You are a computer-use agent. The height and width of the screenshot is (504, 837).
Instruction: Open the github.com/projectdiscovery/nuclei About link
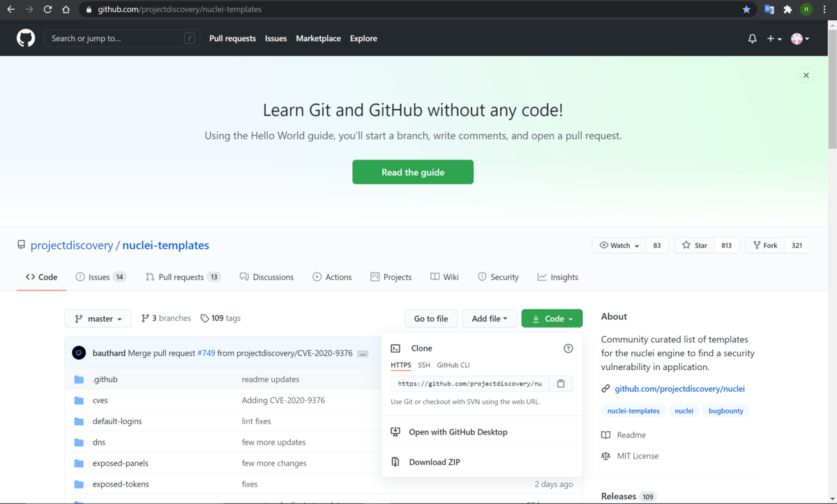(679, 389)
